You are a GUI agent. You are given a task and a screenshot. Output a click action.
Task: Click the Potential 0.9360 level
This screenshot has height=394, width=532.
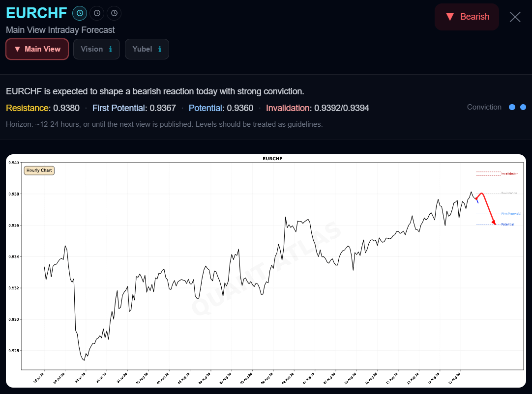[x=221, y=108]
